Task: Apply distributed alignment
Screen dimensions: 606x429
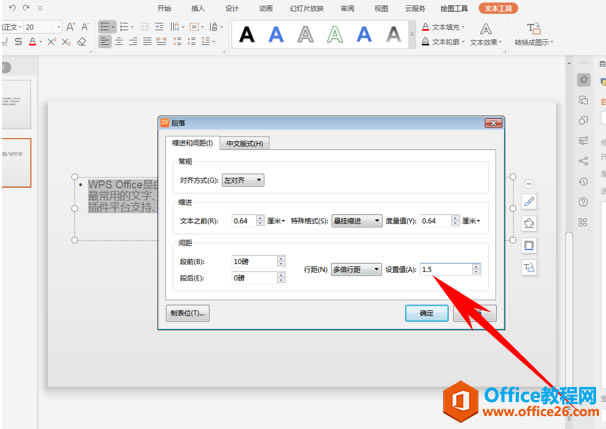Action: pos(161,41)
